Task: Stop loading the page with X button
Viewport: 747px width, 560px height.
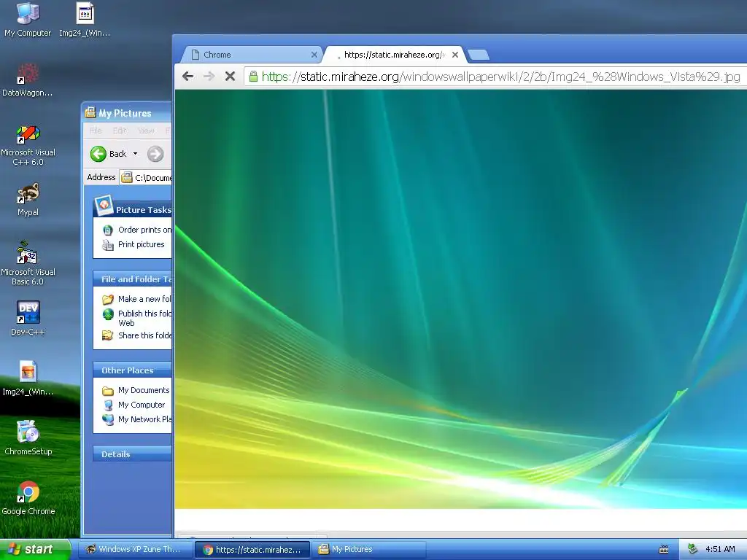Action: pos(230,76)
